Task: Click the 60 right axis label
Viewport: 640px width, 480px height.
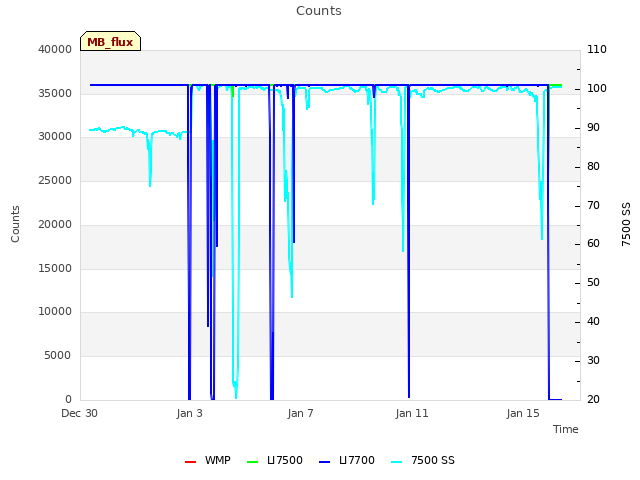Action: 593,244
